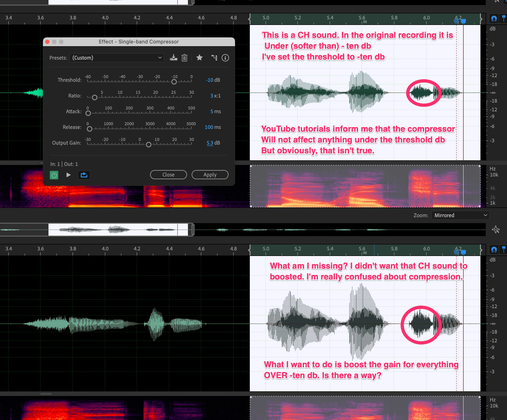Screen dimensions: 507x420
Task: Click the Output Gain 5.3 dB value
Action: tap(210, 143)
